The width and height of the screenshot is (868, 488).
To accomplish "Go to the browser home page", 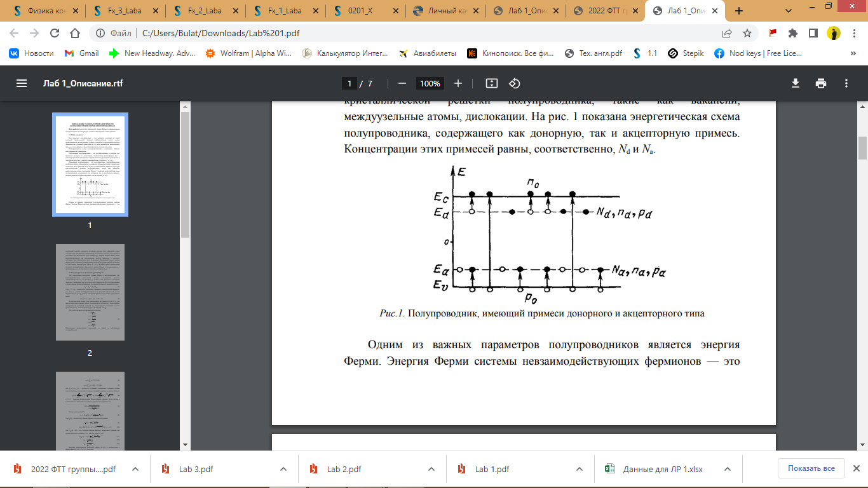I will coord(75,33).
